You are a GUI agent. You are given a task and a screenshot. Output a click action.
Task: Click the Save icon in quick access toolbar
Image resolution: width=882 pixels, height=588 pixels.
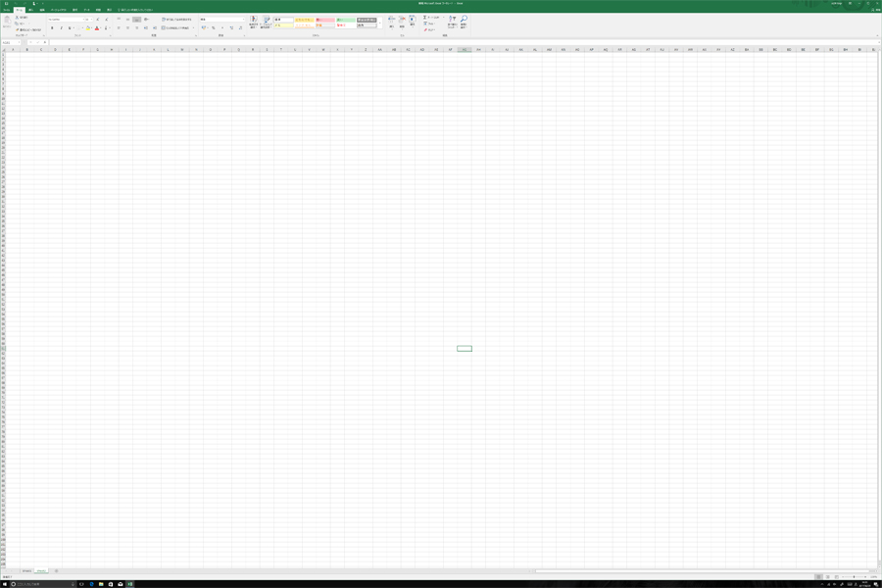6,3
